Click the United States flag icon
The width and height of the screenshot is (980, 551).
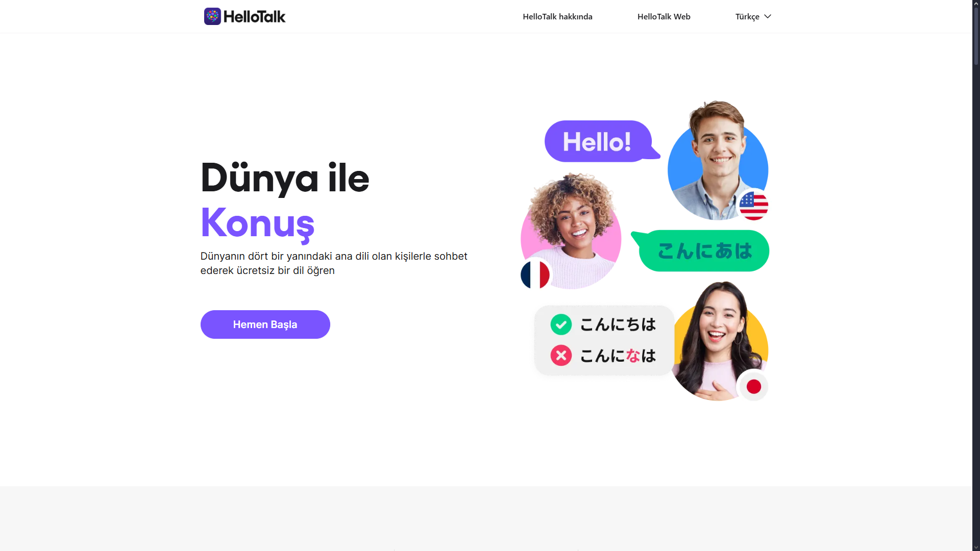(x=753, y=206)
